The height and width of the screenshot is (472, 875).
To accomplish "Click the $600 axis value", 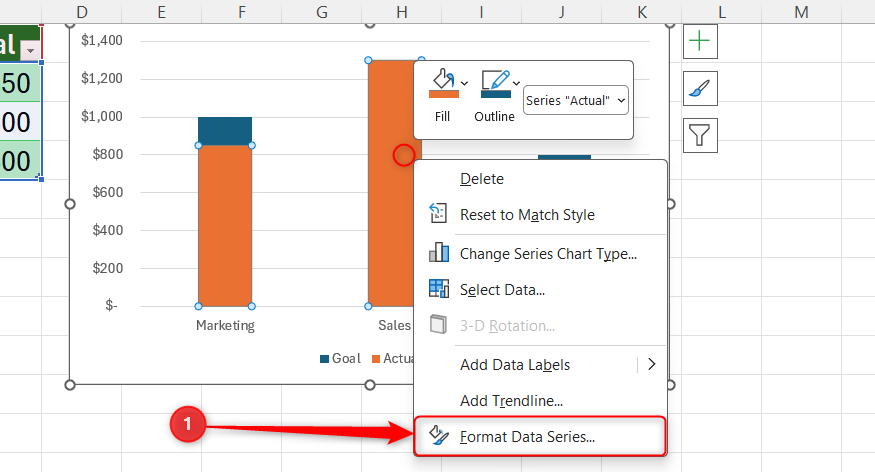I will [108, 192].
